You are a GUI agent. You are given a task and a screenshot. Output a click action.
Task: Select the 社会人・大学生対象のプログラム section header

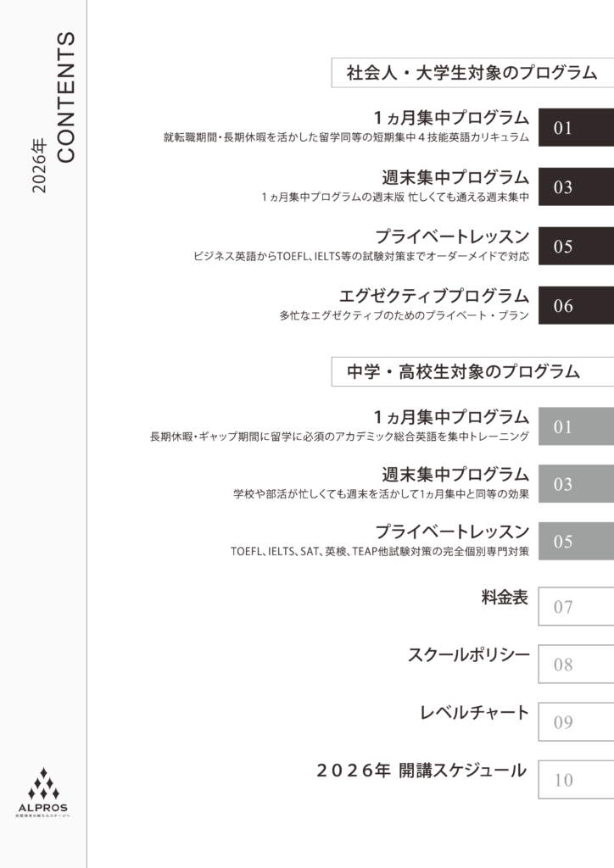coord(472,73)
